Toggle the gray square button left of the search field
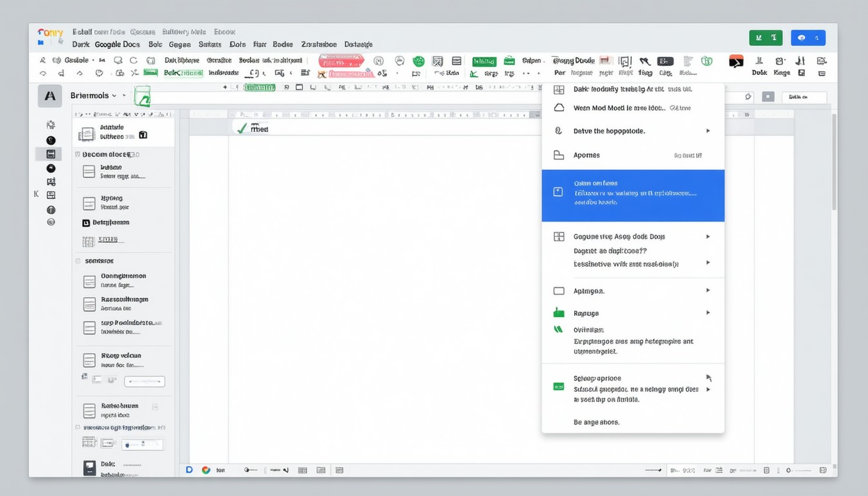Viewport: 868px width, 496px height. (x=768, y=97)
